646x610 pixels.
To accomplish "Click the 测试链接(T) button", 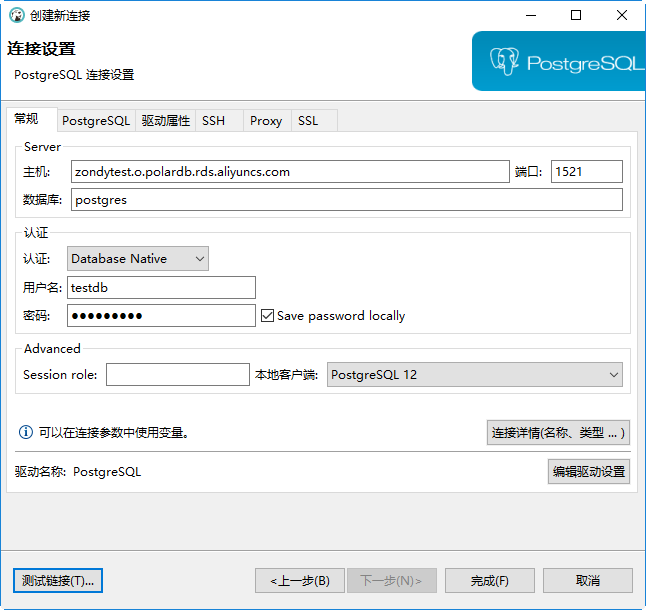I will [x=59, y=580].
